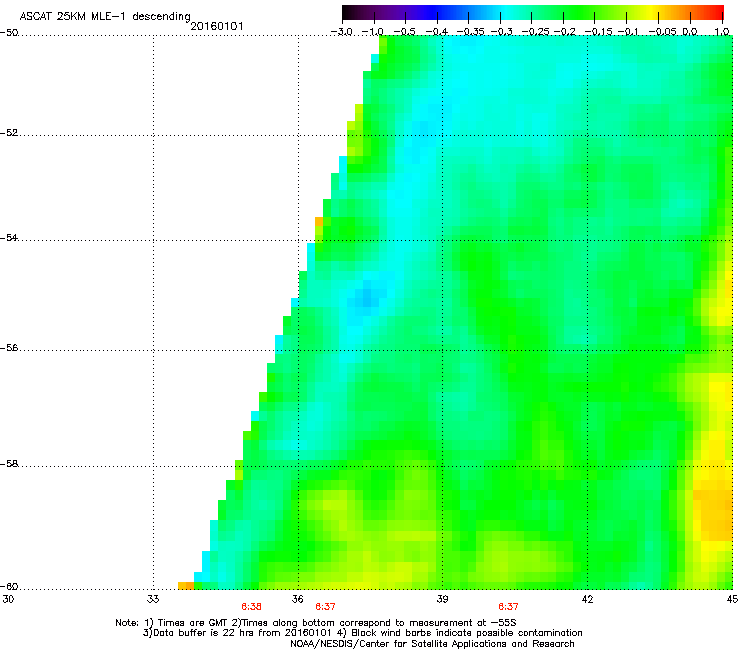Click the longitude axis label 45
This screenshot has width=740, height=650.
(732, 599)
